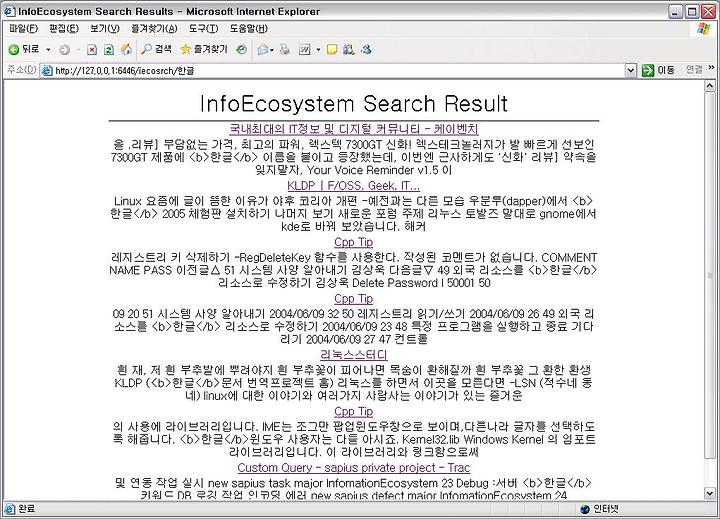Click the yellow note Discuss icon

click(332, 50)
